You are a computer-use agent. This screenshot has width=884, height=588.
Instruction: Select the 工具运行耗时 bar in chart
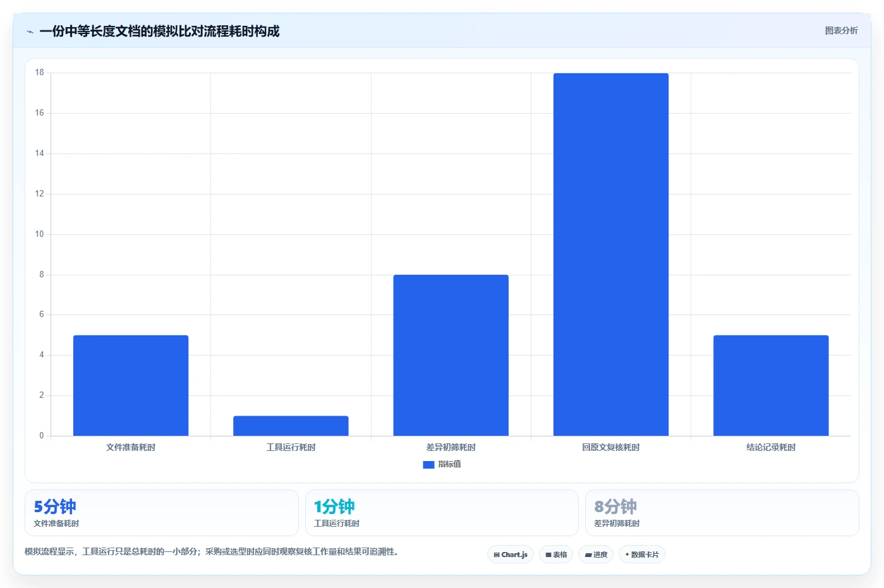pyautogui.click(x=291, y=426)
